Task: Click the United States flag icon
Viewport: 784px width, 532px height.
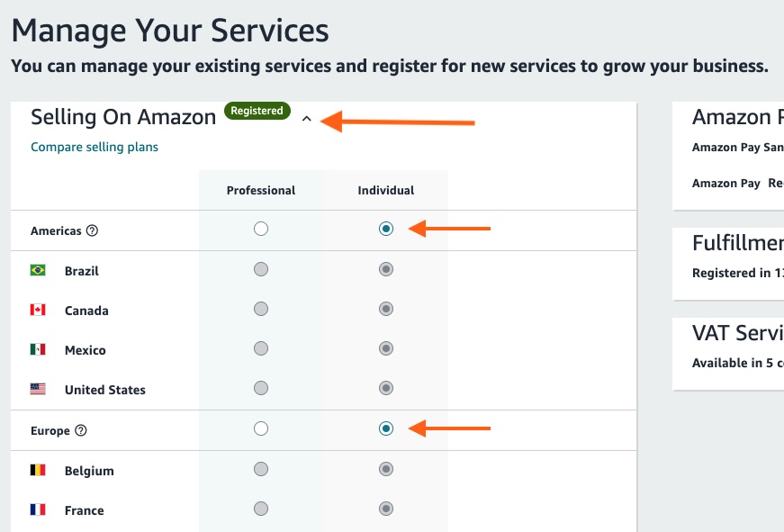Action: click(x=38, y=389)
